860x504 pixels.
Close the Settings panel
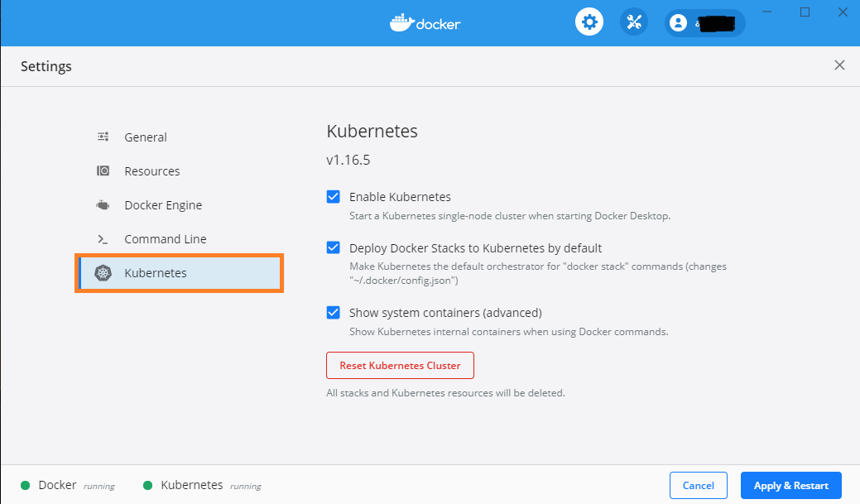pyautogui.click(x=839, y=65)
